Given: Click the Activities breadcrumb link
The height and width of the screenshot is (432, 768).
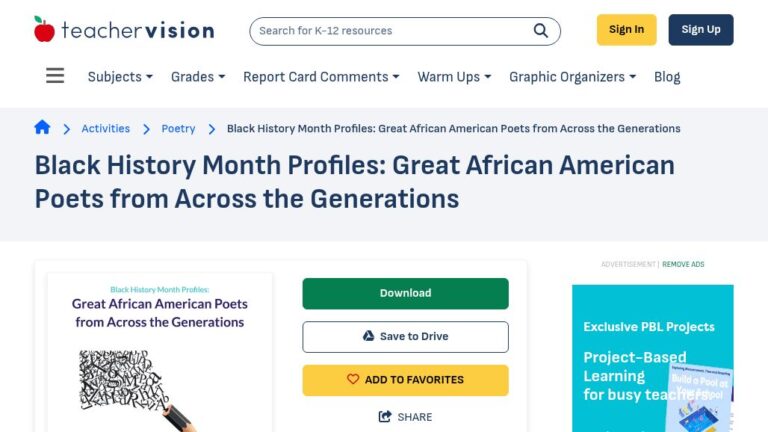Looking at the screenshot, I should (105, 128).
